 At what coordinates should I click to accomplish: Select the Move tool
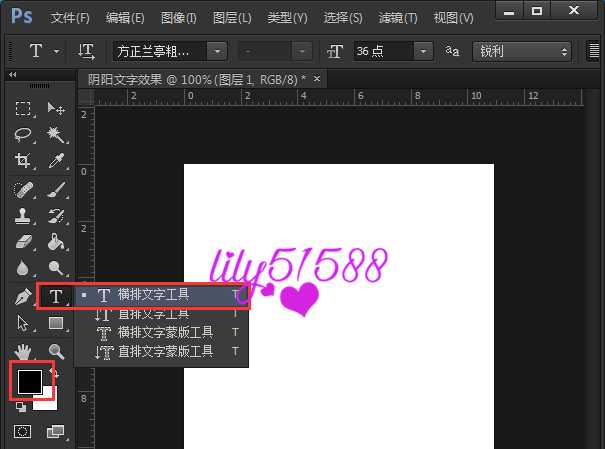56,108
